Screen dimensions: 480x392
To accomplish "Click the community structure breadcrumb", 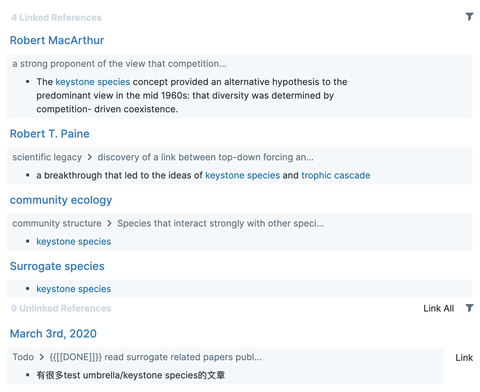I will coord(57,223).
